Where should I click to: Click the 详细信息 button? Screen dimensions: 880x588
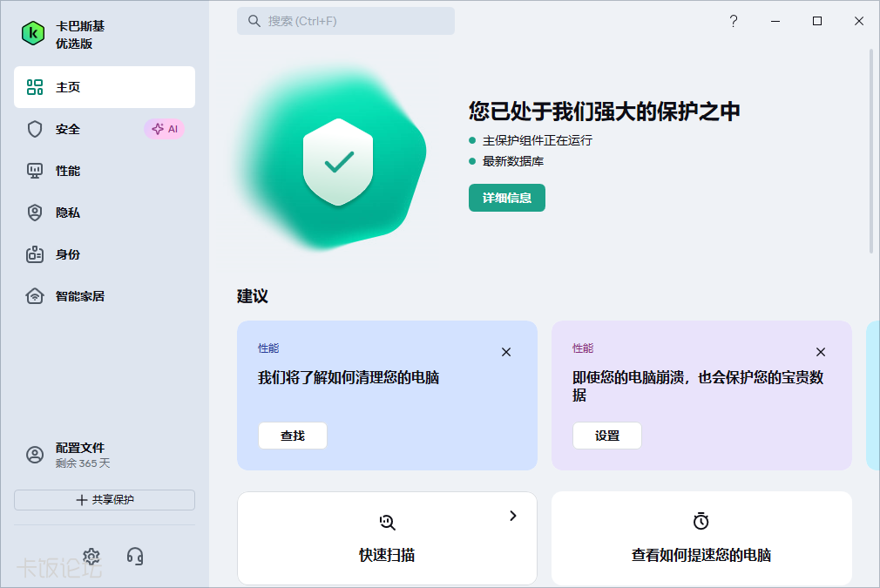pyautogui.click(x=507, y=198)
